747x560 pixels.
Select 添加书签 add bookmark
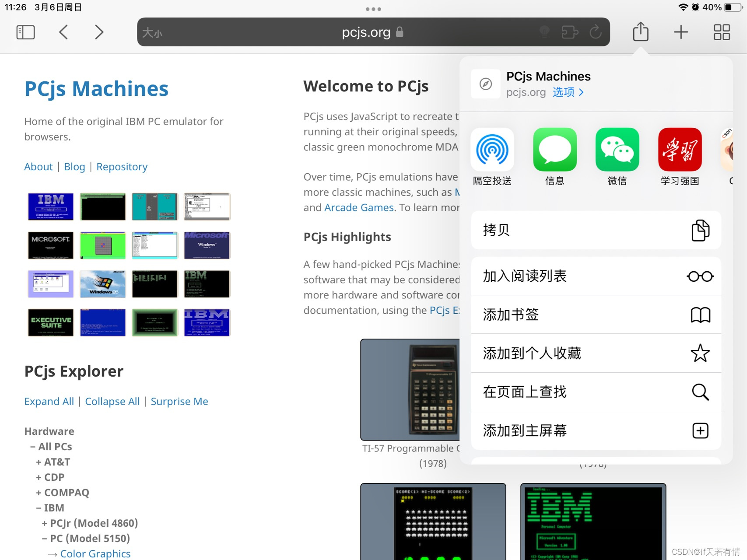pos(596,315)
